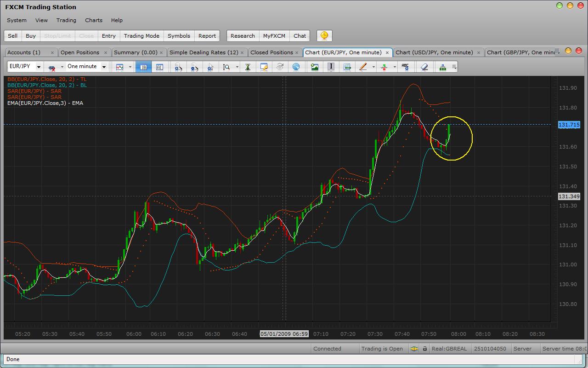Open the MyFXCM button
The width and height of the screenshot is (588, 368).
coord(274,36)
